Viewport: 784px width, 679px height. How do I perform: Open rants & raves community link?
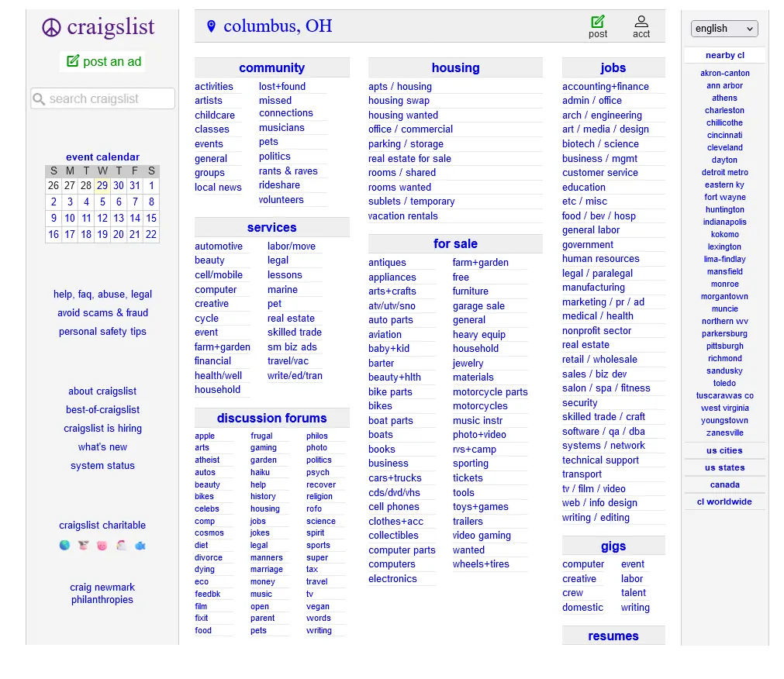pyautogui.click(x=288, y=171)
